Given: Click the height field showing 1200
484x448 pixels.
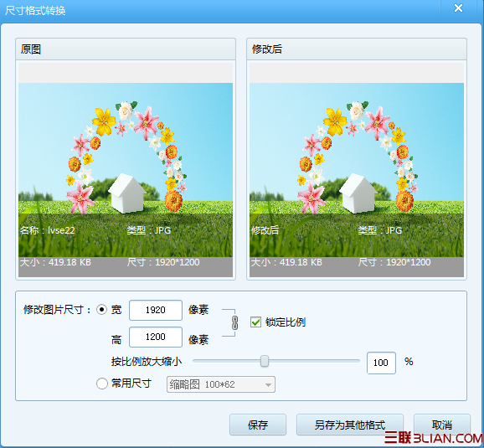Looking at the screenshot, I should tap(156, 337).
